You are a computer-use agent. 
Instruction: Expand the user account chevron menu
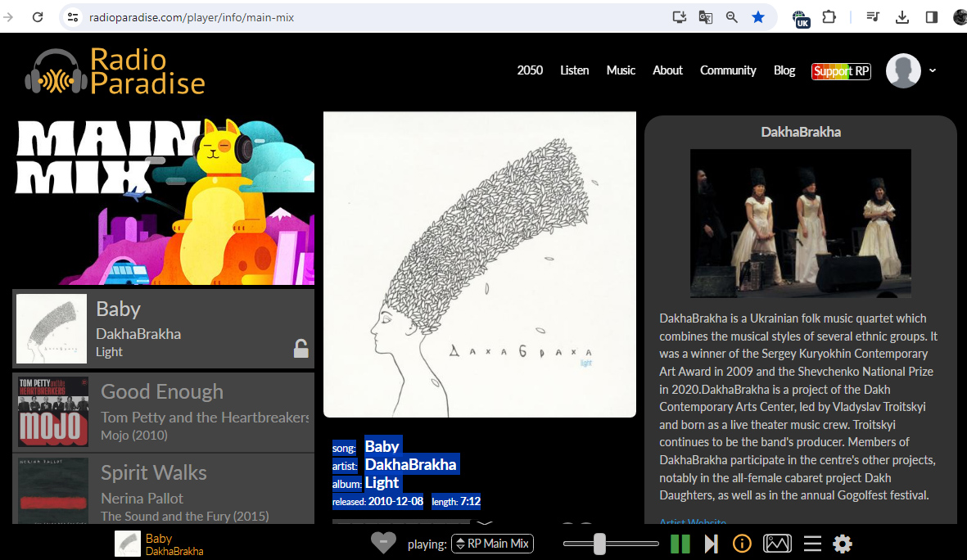click(933, 70)
